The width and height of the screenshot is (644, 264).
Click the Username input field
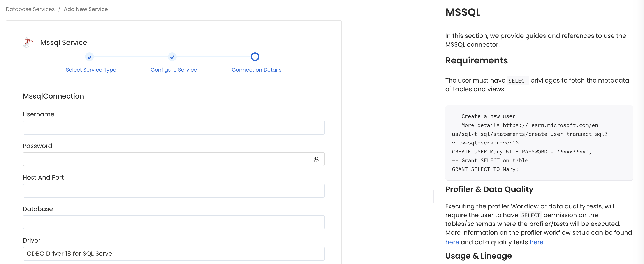174,127
